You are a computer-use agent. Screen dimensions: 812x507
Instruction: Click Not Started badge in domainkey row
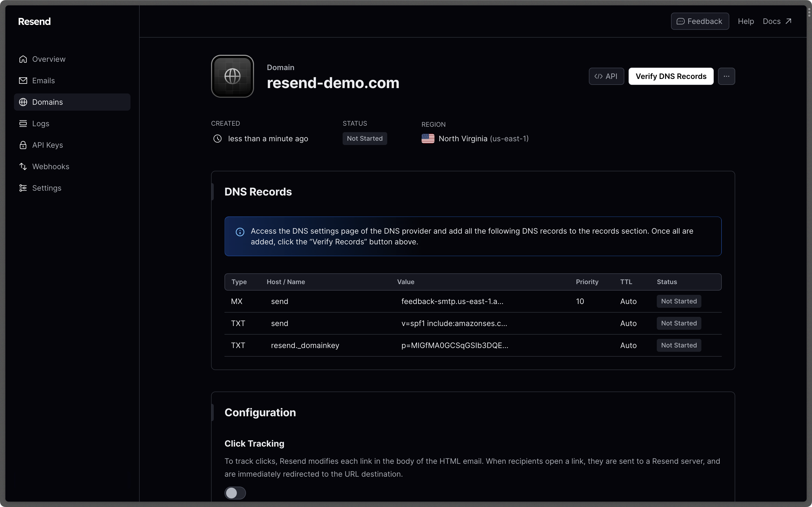click(679, 345)
